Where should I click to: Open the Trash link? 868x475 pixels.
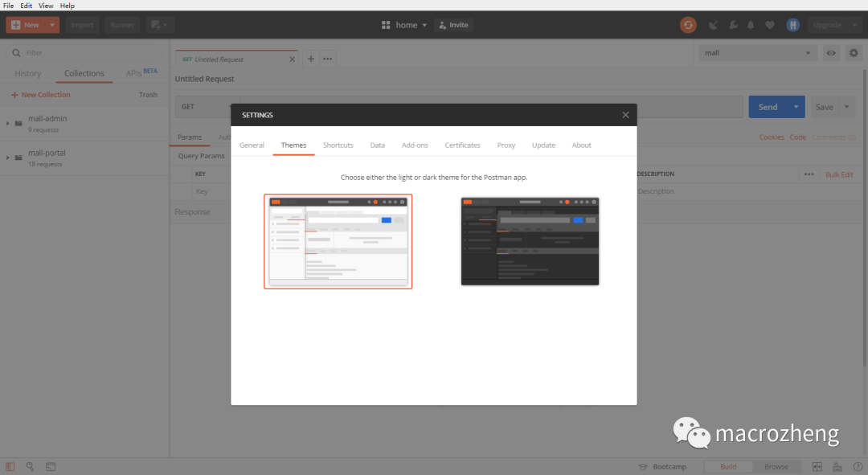pyautogui.click(x=148, y=95)
